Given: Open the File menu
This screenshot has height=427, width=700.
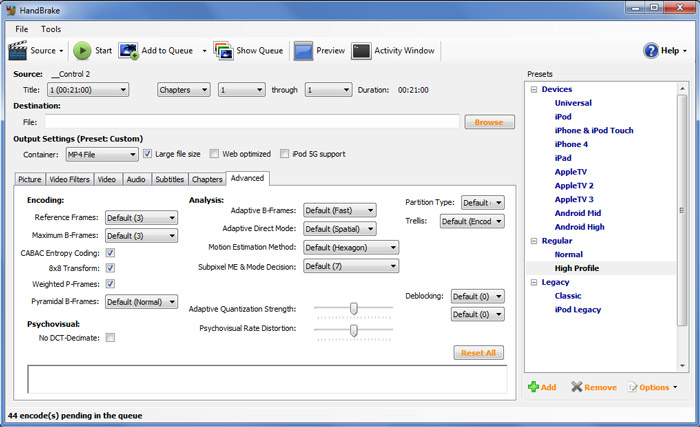Looking at the screenshot, I should click(21, 29).
